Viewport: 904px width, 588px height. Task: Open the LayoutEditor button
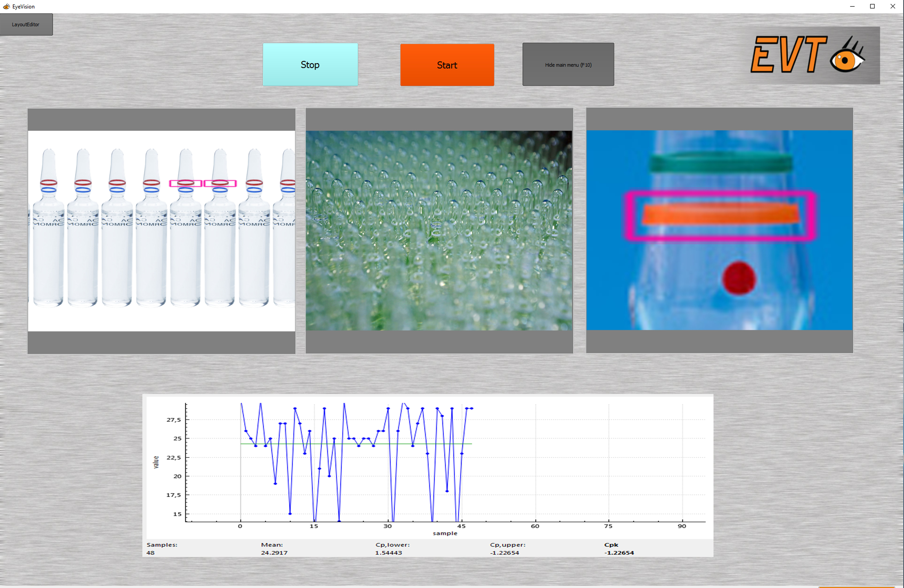[26, 25]
